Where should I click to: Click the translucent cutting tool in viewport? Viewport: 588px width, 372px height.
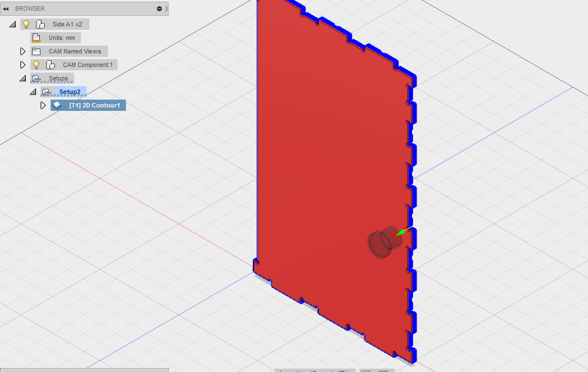[385, 242]
